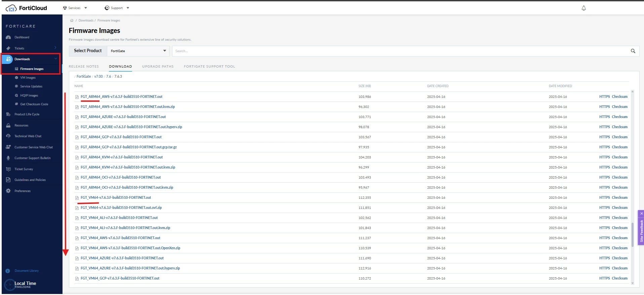The height and width of the screenshot is (295, 644).
Task: Click Downloads breadcrumb link at top
Action: point(86,21)
